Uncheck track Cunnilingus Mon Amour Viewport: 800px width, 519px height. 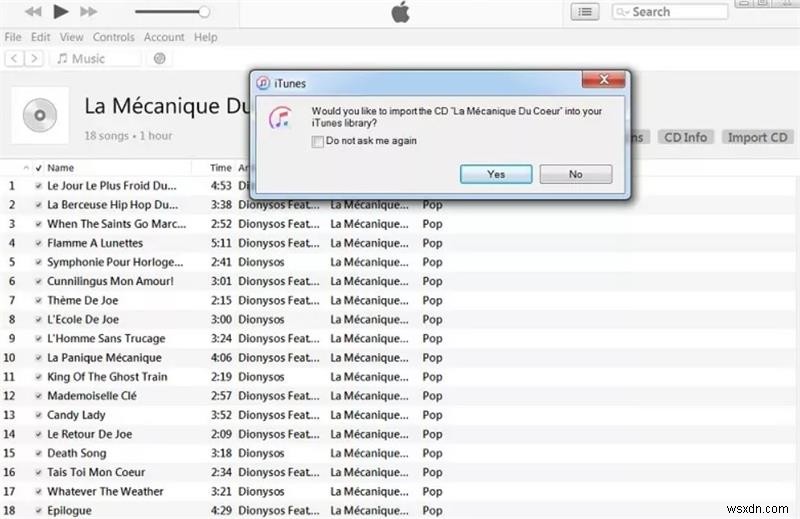coord(38,282)
